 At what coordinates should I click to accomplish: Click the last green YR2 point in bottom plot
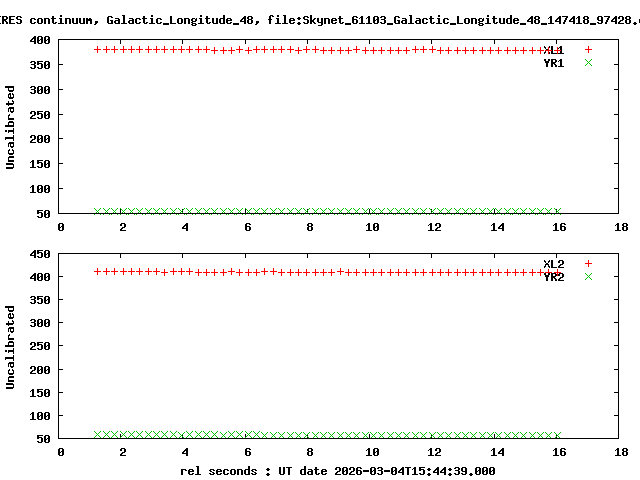(x=557, y=435)
